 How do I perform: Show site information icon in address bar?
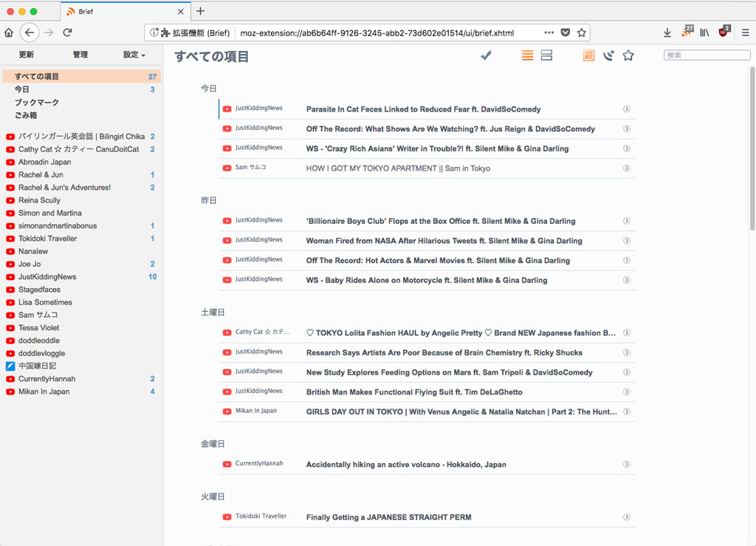(154, 33)
